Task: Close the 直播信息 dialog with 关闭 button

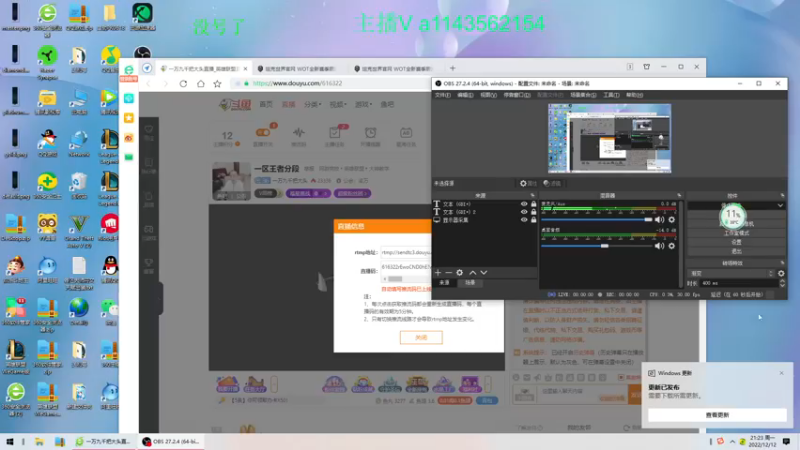Action: pos(421,337)
